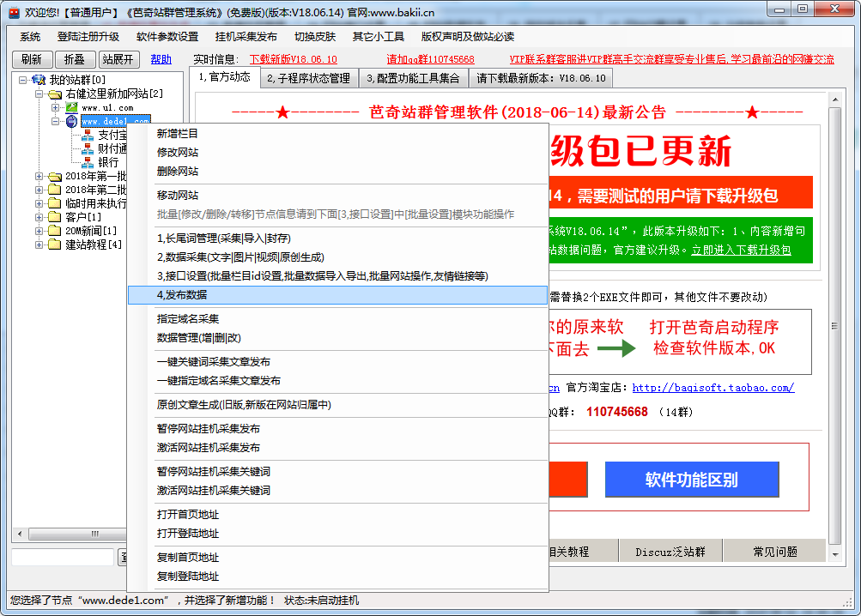This screenshot has height=616, width=861.
Task: Click the 财付通 column node icon
Action: pos(88,148)
